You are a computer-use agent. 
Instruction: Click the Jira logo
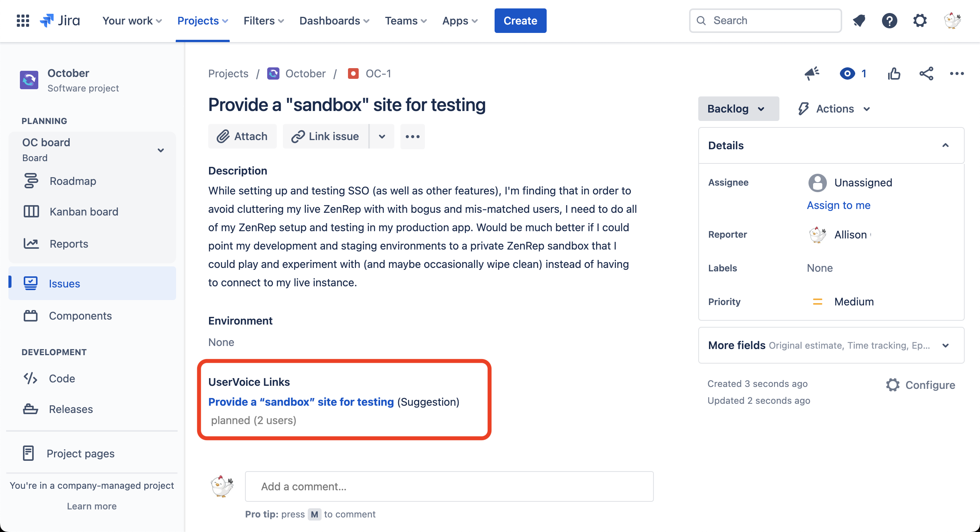click(60, 21)
